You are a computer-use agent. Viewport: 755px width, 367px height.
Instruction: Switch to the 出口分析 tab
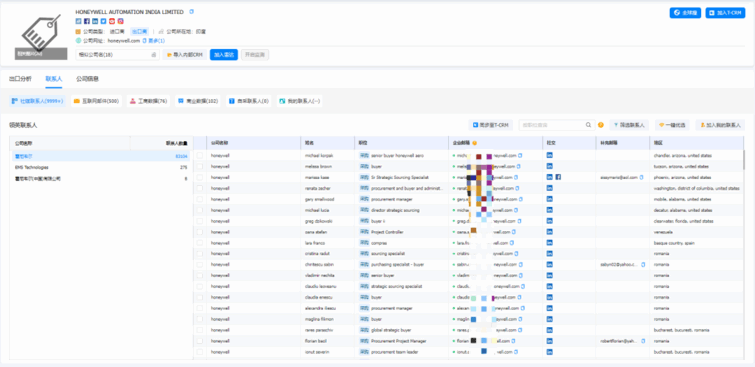coord(21,79)
